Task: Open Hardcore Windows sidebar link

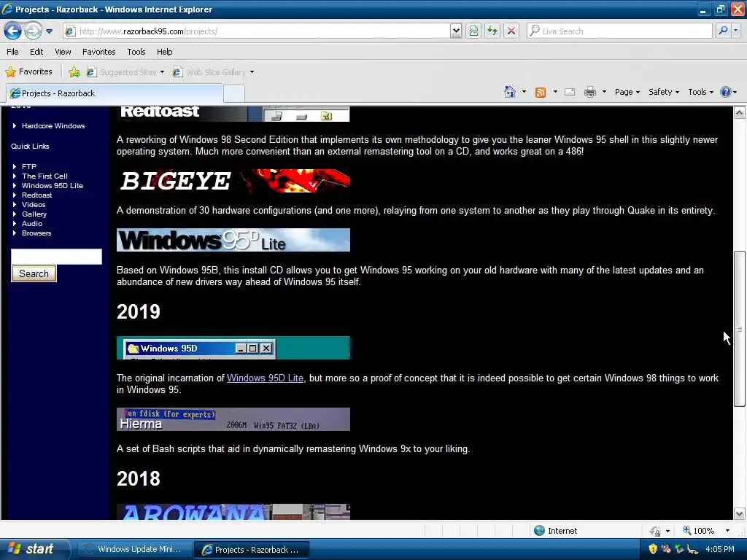Action: (x=53, y=125)
